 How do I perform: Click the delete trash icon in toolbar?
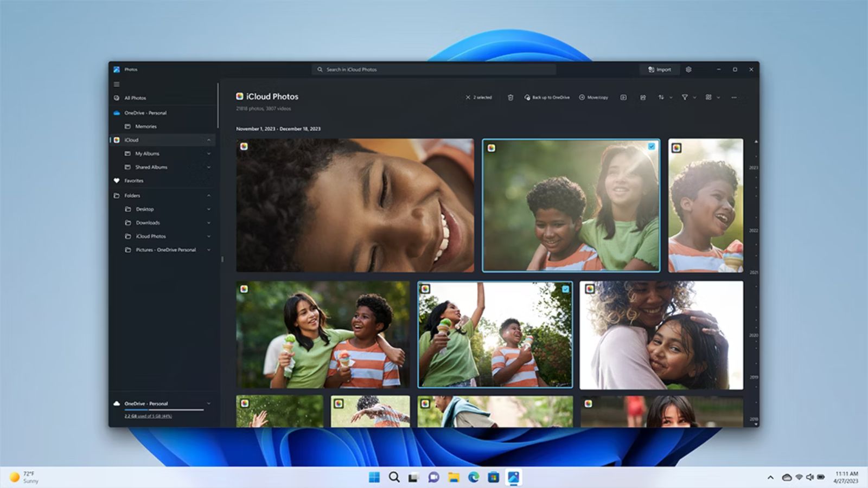pos(510,97)
